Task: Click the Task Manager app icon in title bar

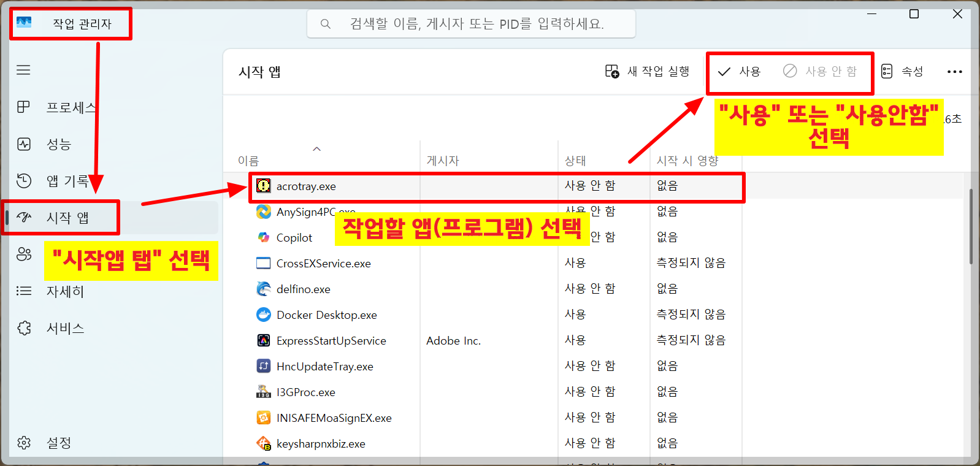Action: (24, 23)
